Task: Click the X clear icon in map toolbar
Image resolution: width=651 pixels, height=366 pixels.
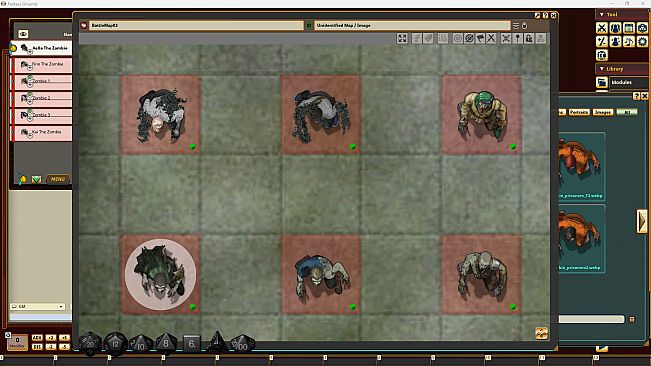Action: 491,39
